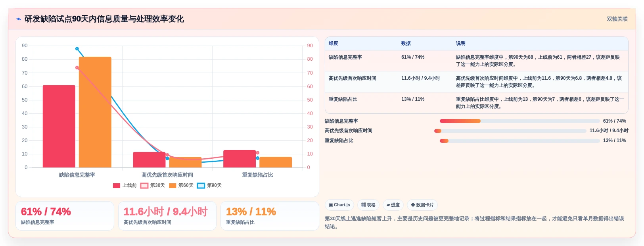Click progress value label 11.6小时 / 9.4小时
This screenshot has height=246, width=644.
click(x=609, y=131)
